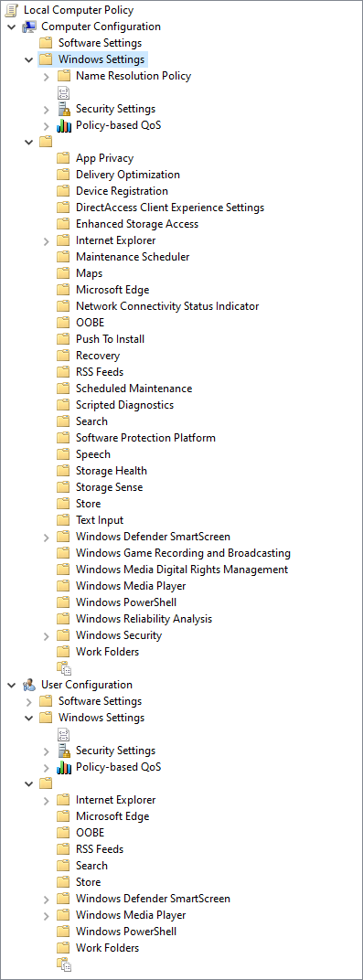
Task: Click the Local Computer Policy scroll icon
Action: [11, 10]
